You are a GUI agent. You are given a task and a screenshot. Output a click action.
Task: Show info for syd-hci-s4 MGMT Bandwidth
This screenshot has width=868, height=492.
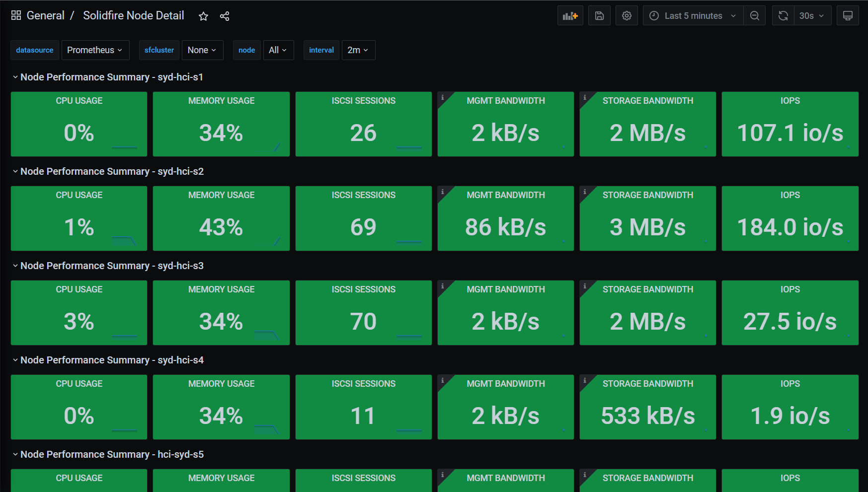[x=442, y=380]
